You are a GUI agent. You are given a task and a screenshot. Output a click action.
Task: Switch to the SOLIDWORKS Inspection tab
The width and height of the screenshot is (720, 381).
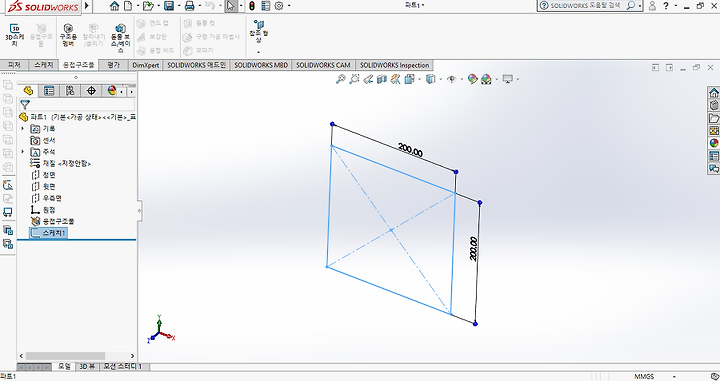(394, 65)
